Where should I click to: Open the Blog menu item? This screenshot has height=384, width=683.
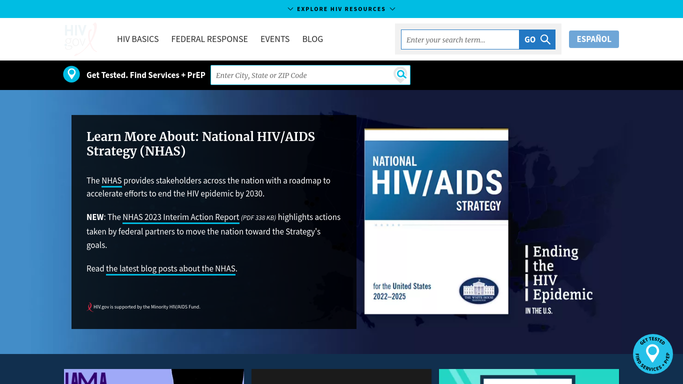[313, 39]
